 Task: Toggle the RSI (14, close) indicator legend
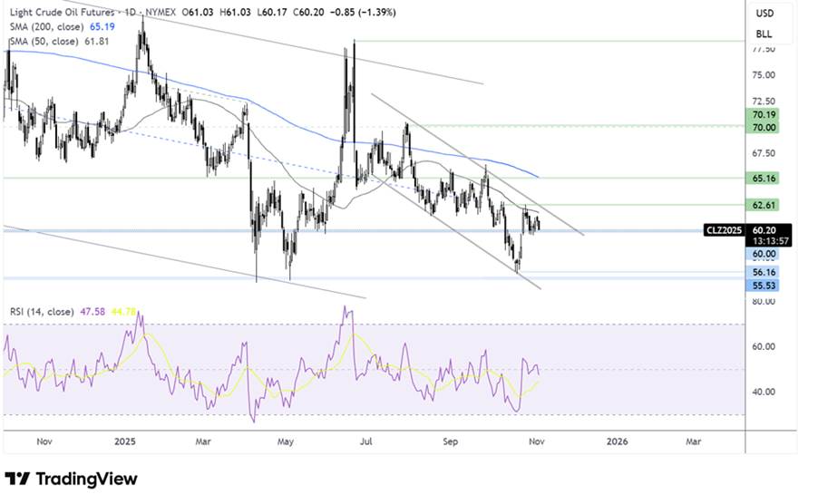(40, 314)
